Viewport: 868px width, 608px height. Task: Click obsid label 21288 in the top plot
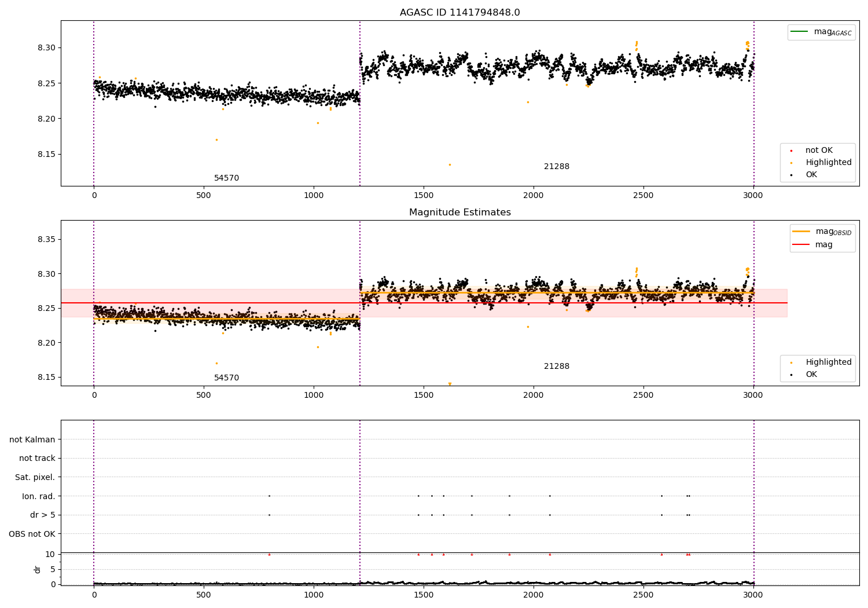click(x=557, y=167)
